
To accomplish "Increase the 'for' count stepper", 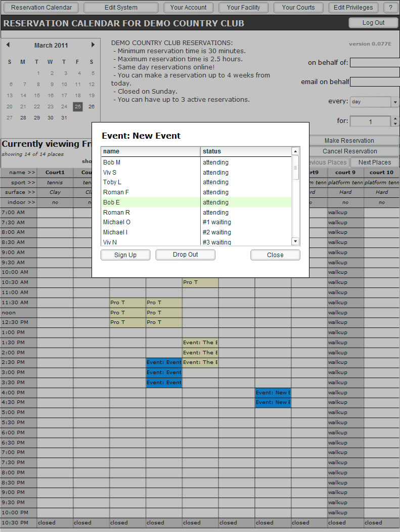I will coord(395,119).
